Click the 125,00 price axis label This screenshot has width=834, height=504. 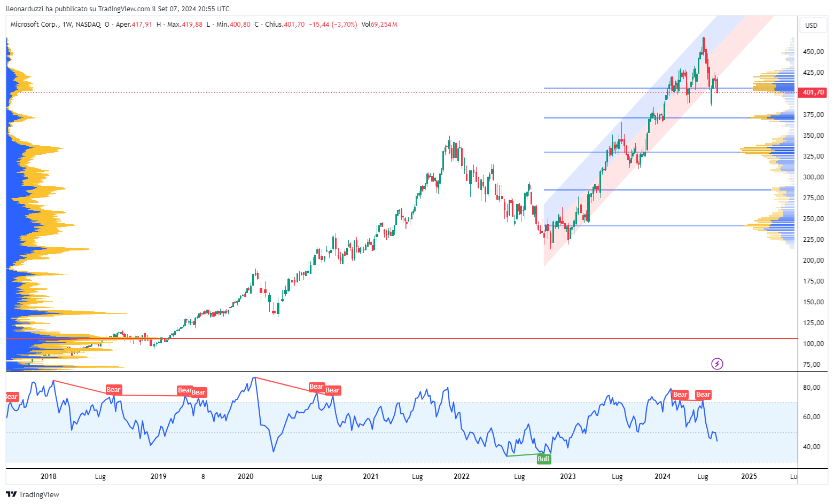pyautogui.click(x=813, y=323)
